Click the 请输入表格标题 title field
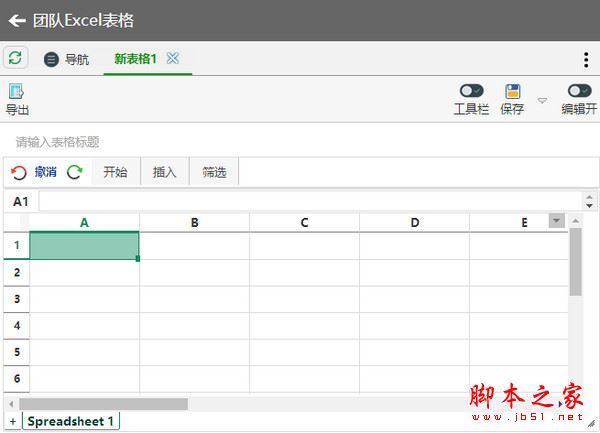 pos(57,142)
